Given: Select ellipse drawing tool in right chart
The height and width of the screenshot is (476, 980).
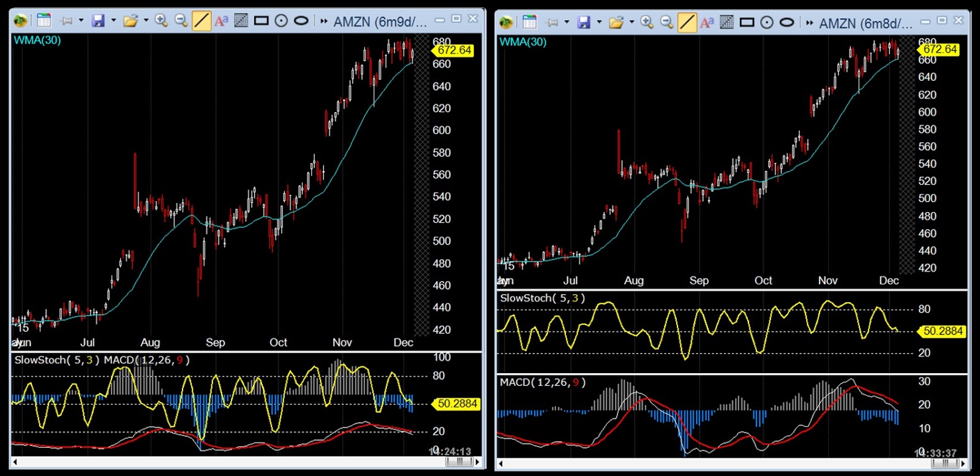Looking at the screenshot, I should click(x=786, y=23).
